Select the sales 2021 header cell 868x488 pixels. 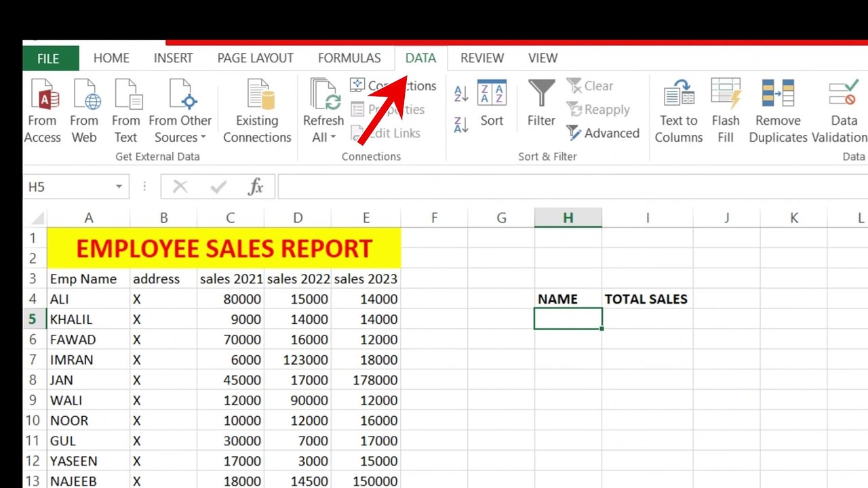[x=231, y=279]
